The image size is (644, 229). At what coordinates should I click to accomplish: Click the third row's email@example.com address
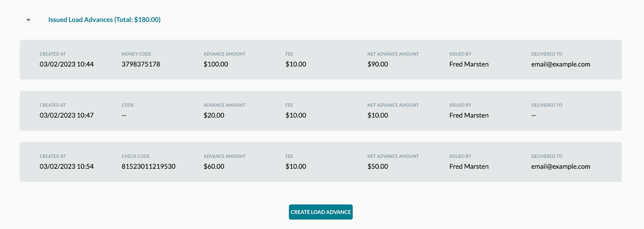[x=561, y=166]
